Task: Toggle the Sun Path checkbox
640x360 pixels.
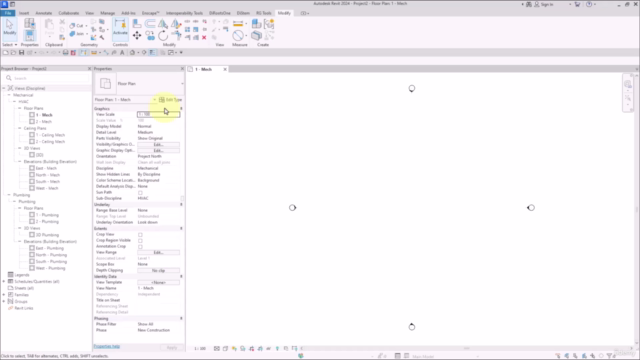Action: [140, 193]
